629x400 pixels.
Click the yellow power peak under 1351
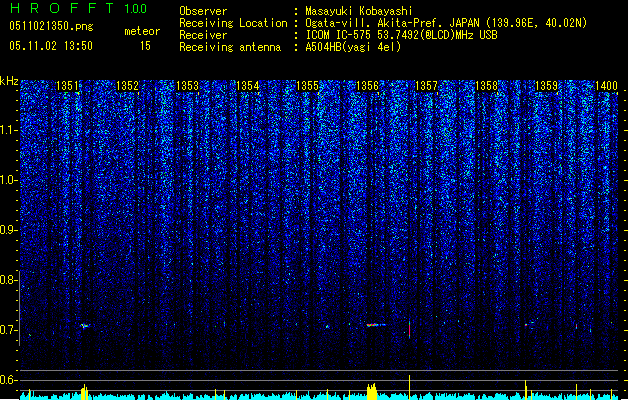pyautogui.click(x=84, y=392)
